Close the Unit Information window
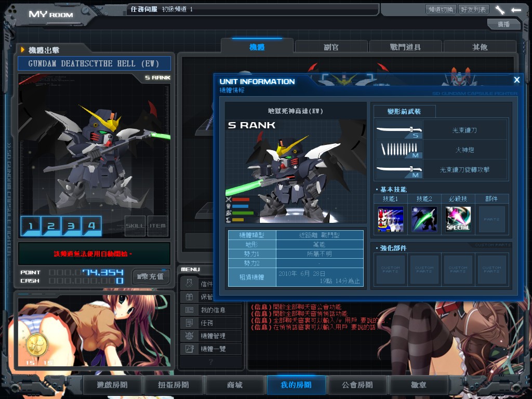The width and height of the screenshot is (532, 399). click(517, 79)
